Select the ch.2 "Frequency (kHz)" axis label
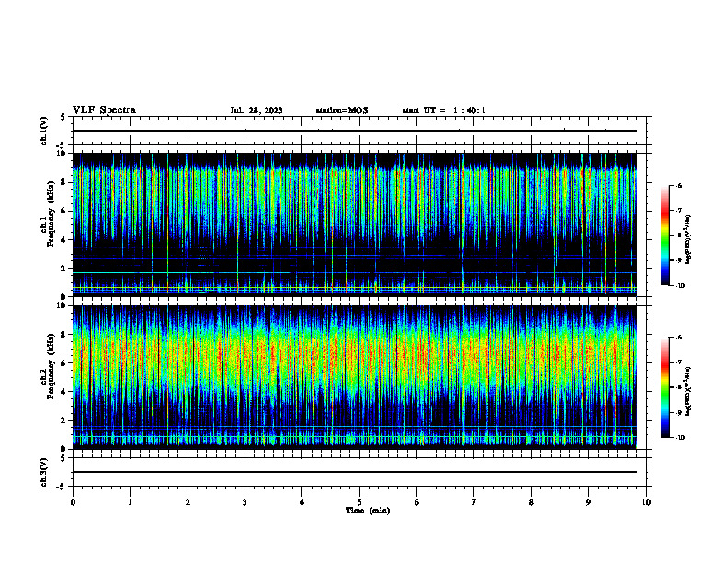Screen dimensions: 728x563 coord(51,366)
